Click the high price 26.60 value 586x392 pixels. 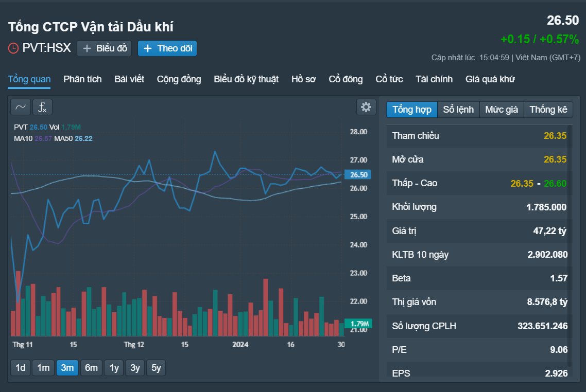tap(555, 183)
